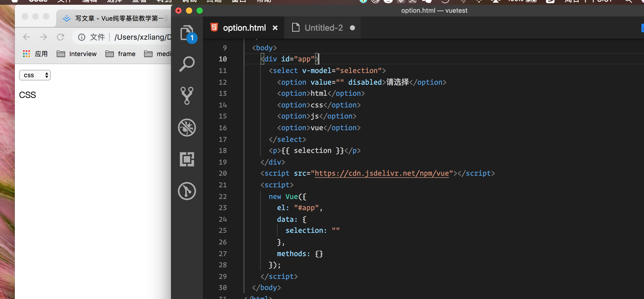Close the option.html editor tab

click(x=275, y=28)
